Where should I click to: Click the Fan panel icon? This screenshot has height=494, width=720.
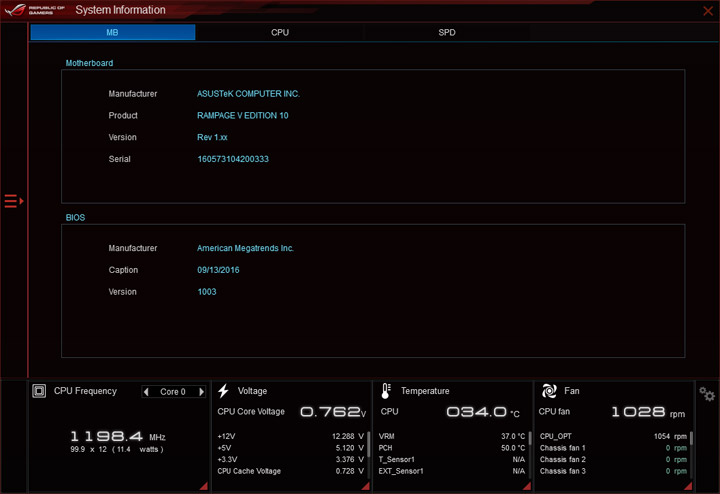549,391
